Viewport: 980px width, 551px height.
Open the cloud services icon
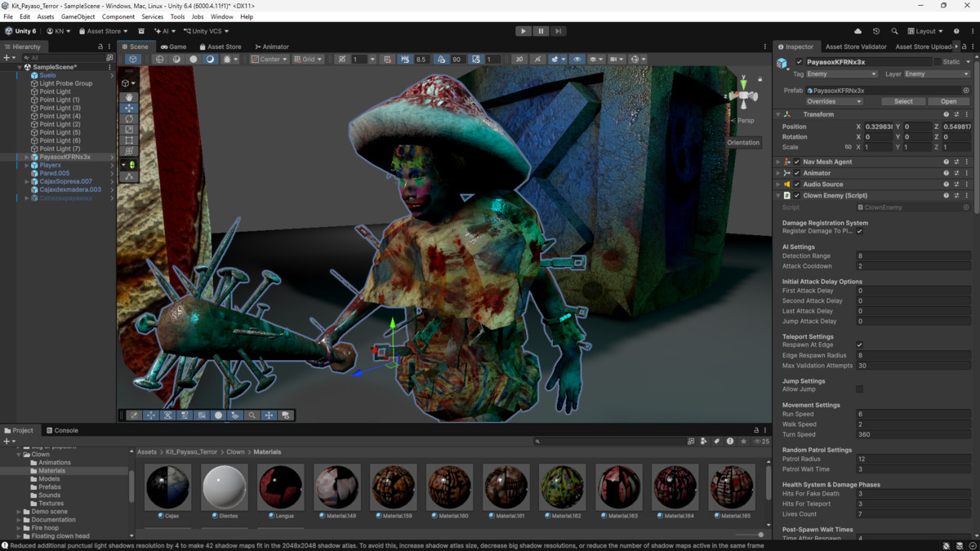coord(857,31)
